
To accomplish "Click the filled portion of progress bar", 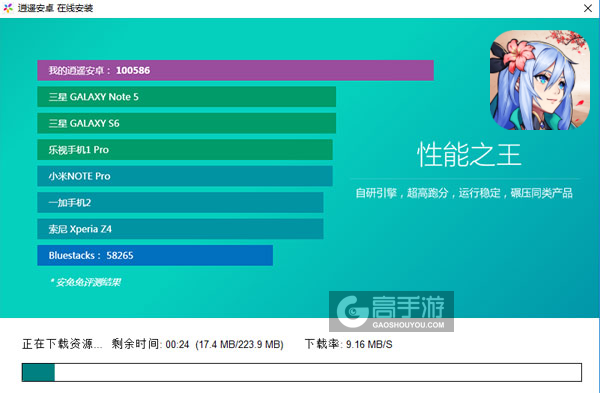I will click(38, 372).
